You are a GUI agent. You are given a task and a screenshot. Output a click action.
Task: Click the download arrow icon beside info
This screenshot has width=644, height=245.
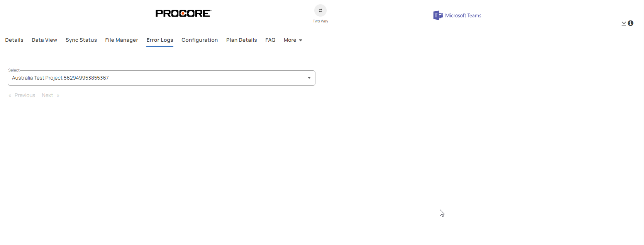point(624,24)
